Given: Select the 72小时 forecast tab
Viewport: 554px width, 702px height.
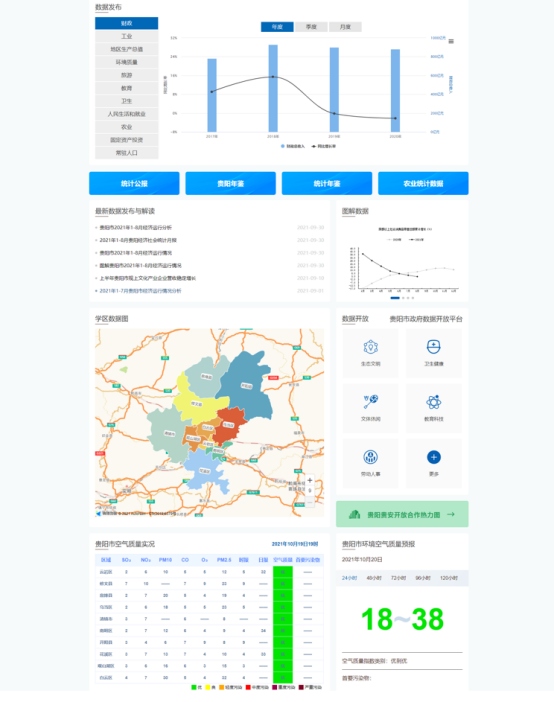Looking at the screenshot, I should click(398, 578).
